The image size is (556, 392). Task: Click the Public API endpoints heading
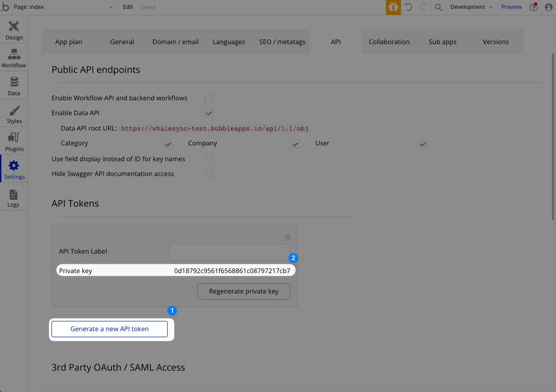point(96,70)
